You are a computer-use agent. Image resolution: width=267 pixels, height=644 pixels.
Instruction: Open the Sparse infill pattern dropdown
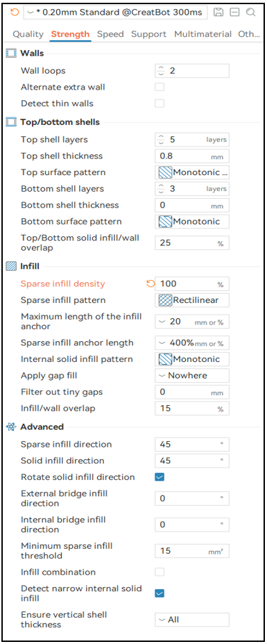tap(192, 300)
